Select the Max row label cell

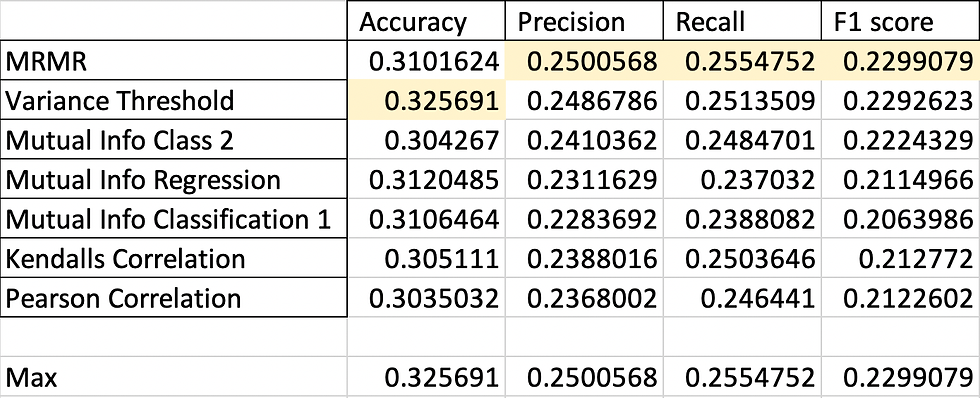174,377
